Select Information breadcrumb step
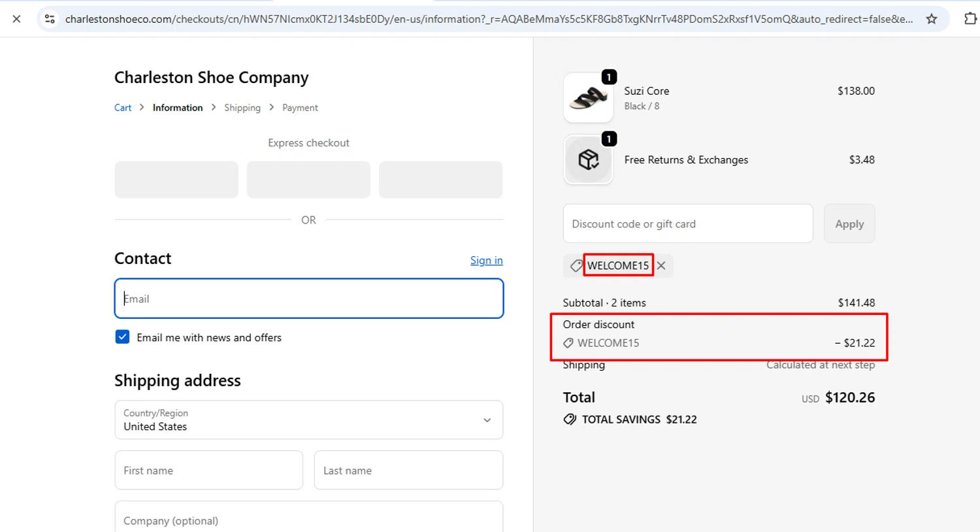This screenshot has width=980, height=532. (178, 108)
